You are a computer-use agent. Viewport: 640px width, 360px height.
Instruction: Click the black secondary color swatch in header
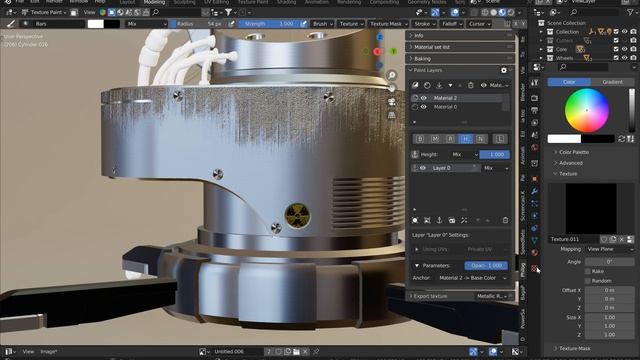point(112,24)
